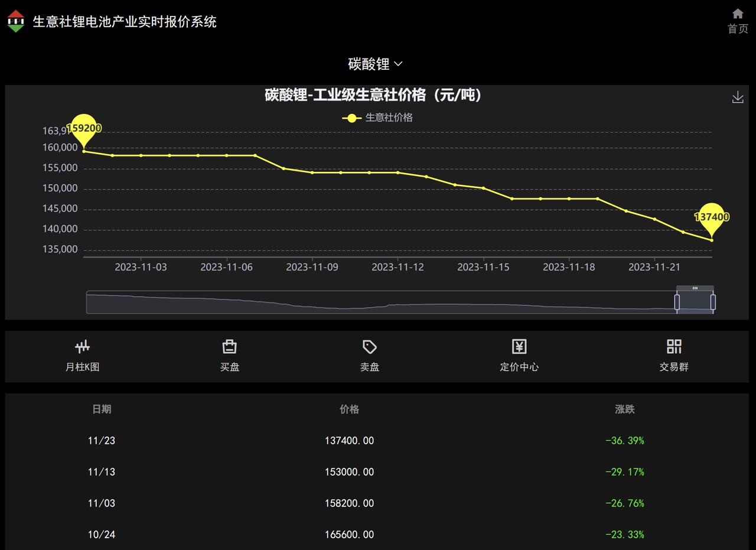Open the 买盘 buy orders icon
Screen dimensions: 756x550
tap(230, 347)
